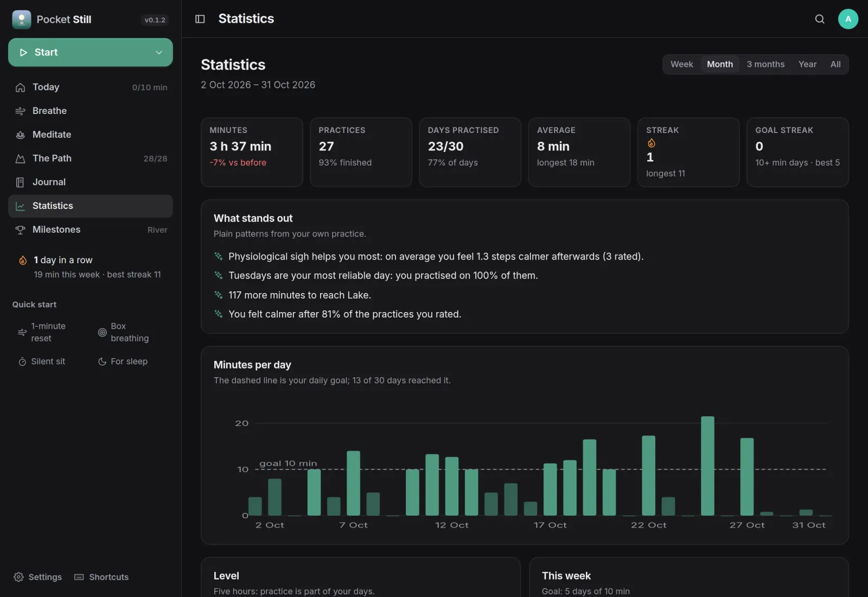This screenshot has width=868, height=597.
Task: Click sparkle icon beside Tuesdays insight
Action: (x=218, y=275)
